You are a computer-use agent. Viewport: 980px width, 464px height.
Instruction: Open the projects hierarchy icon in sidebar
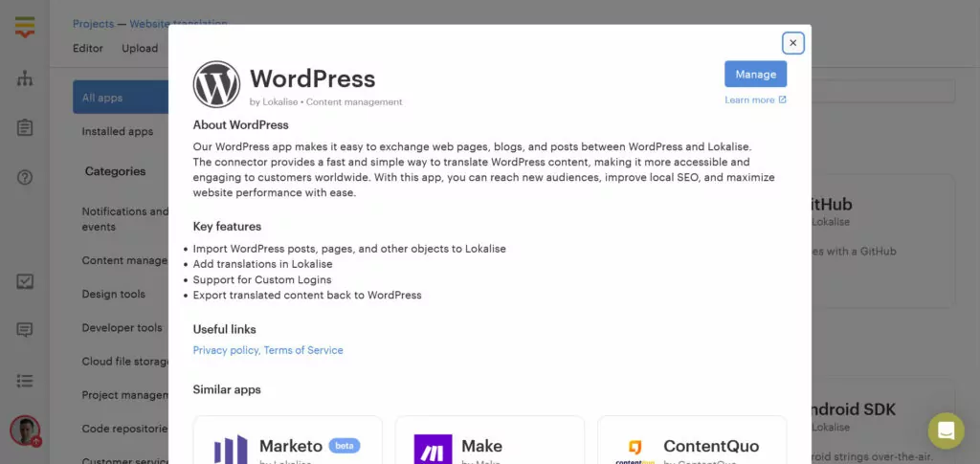(24, 78)
